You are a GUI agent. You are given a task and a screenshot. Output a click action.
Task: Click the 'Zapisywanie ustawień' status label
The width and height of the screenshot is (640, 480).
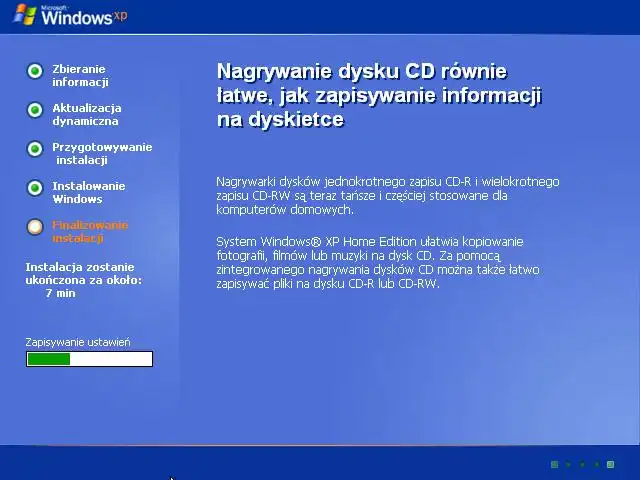coord(78,342)
